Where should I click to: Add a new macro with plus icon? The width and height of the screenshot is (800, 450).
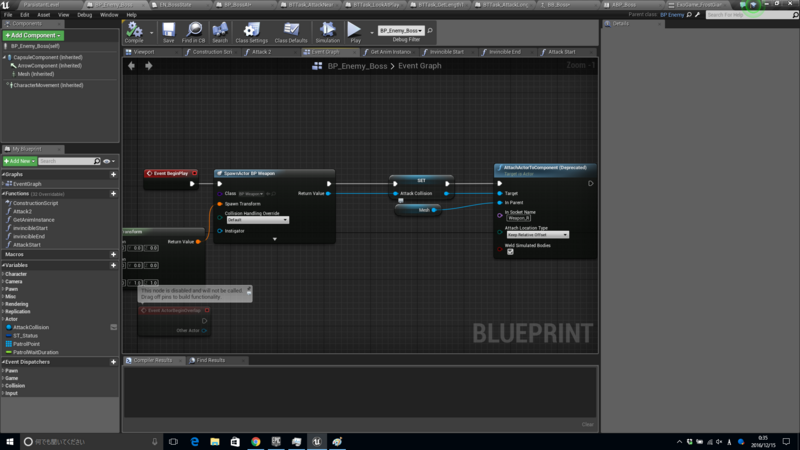[113, 255]
